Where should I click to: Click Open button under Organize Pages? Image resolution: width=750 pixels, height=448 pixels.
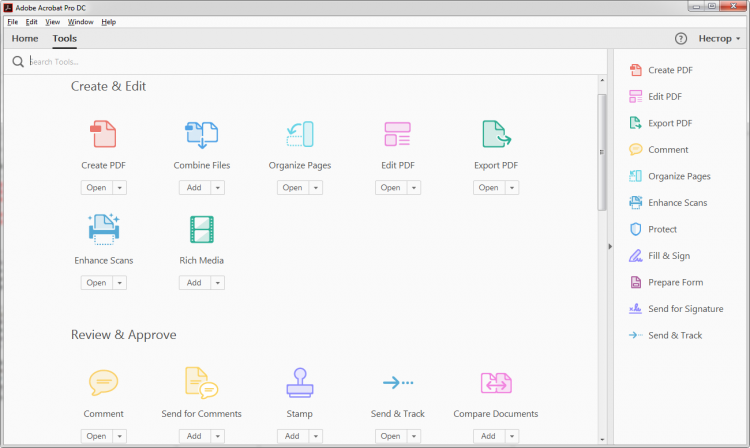tap(293, 187)
